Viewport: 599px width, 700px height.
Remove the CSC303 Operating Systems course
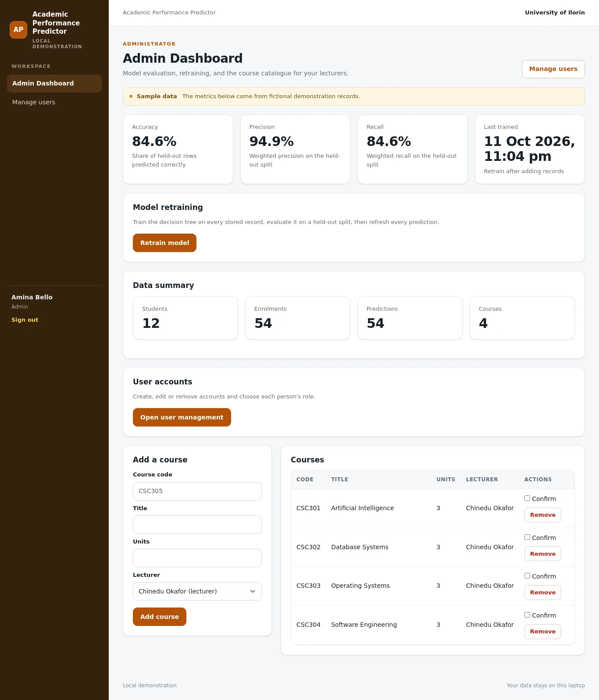click(x=543, y=593)
